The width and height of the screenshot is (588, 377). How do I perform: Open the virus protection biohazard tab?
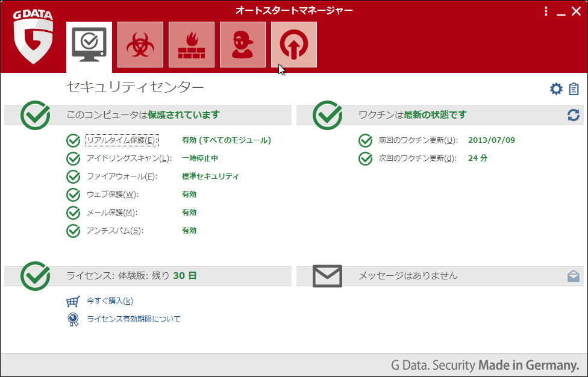click(140, 45)
